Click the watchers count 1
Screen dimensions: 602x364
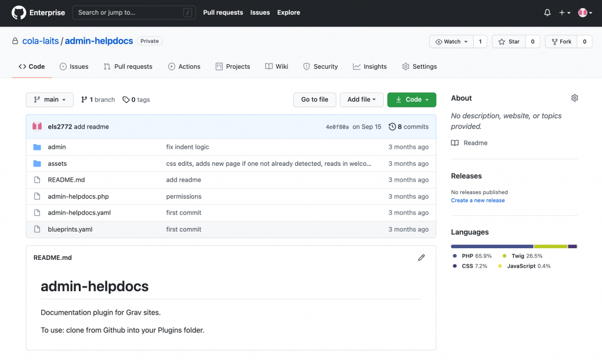coord(480,42)
